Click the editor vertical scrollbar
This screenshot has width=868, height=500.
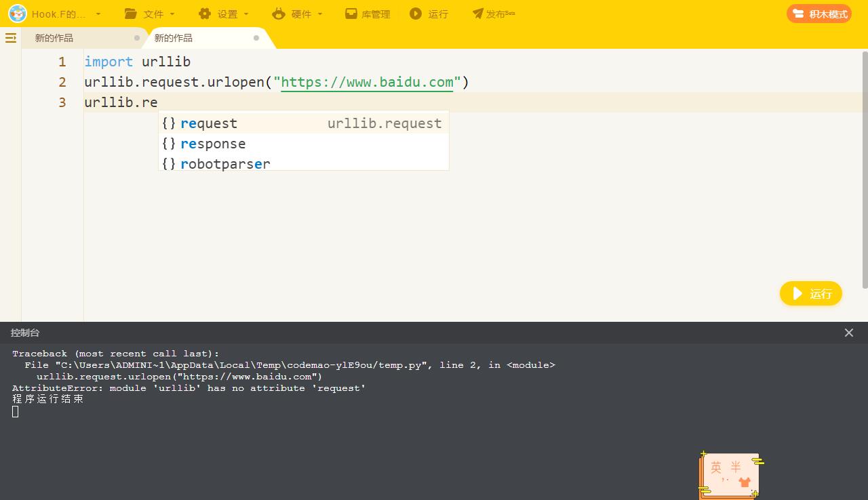[x=865, y=169]
